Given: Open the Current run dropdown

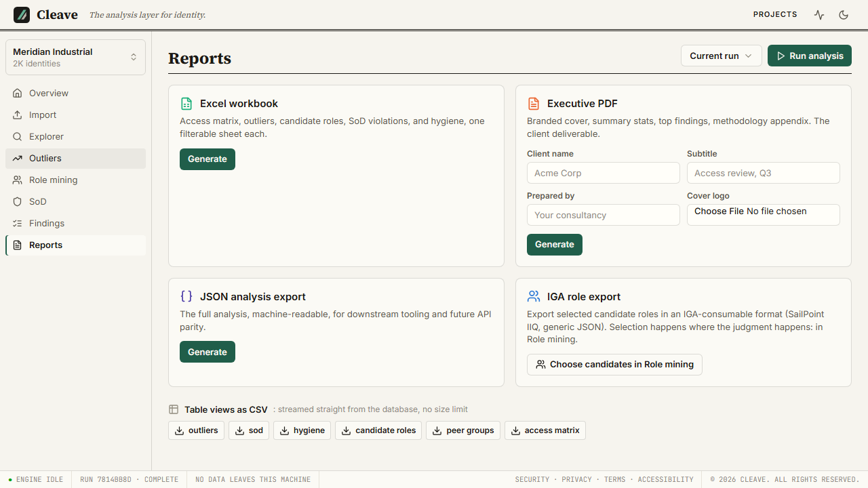Looking at the screenshot, I should (722, 56).
